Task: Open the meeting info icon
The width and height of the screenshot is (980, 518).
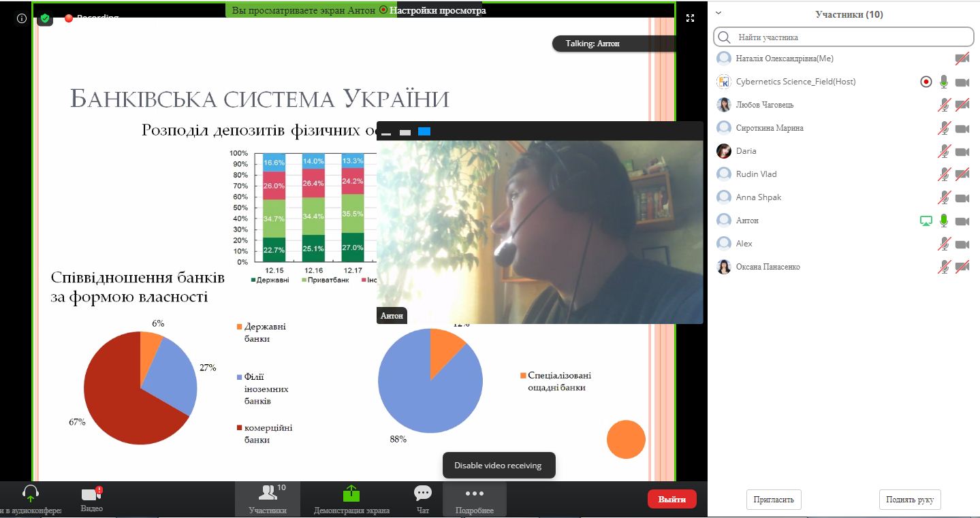Action: click(22, 18)
